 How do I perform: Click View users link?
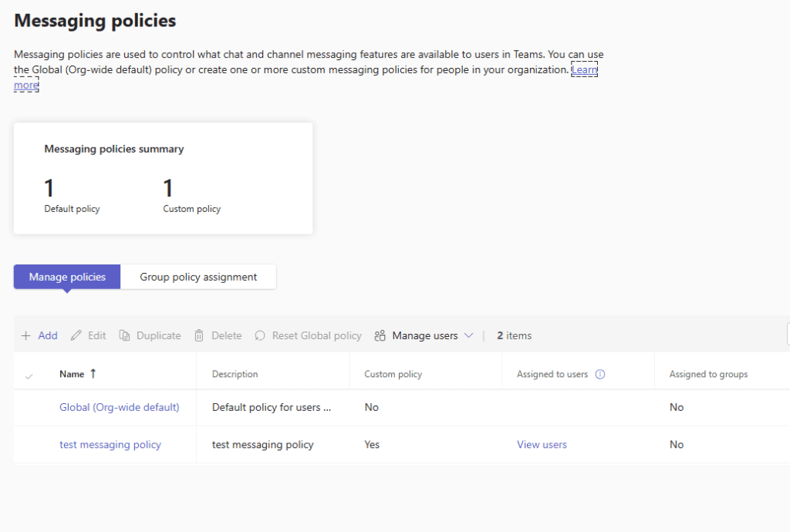[542, 445]
